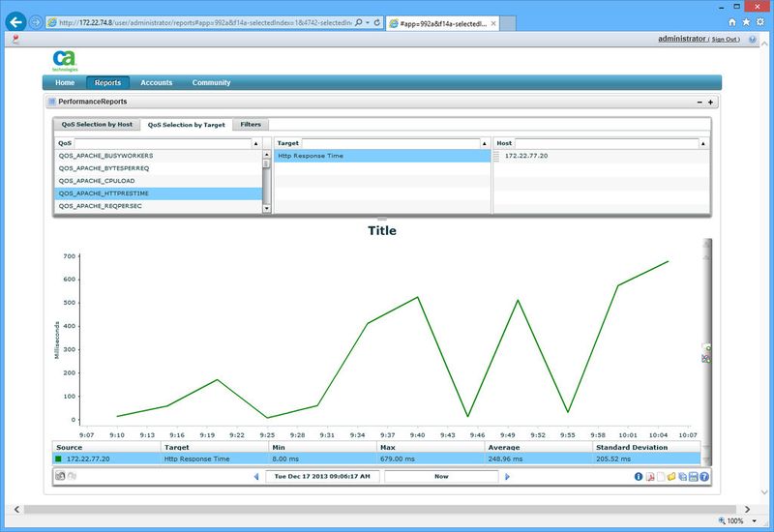Click the horizontal page scrollbar track

[x=379, y=509]
